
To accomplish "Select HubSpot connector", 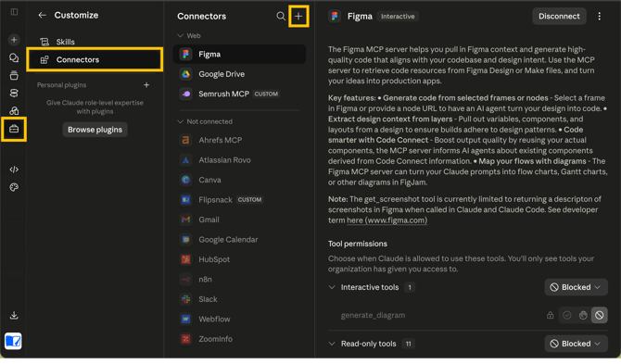I will (239, 259).
